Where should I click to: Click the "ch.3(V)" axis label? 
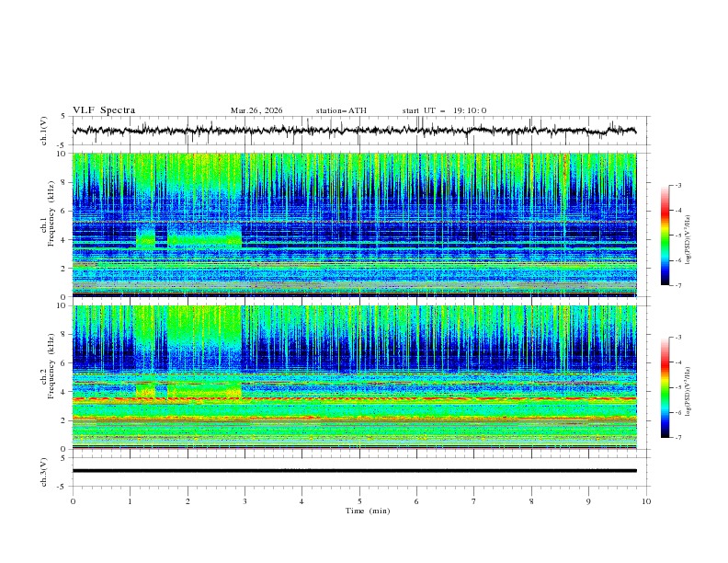tap(44, 472)
